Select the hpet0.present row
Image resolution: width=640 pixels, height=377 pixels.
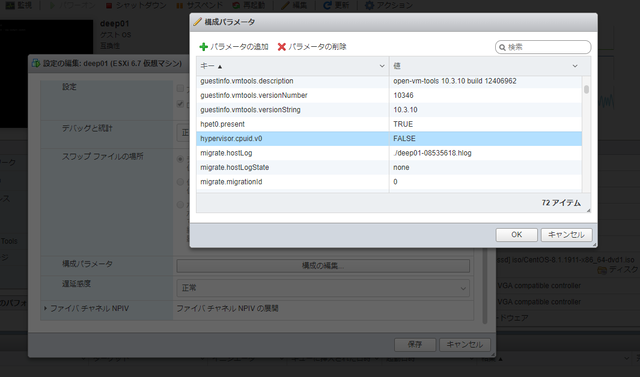click(389, 124)
